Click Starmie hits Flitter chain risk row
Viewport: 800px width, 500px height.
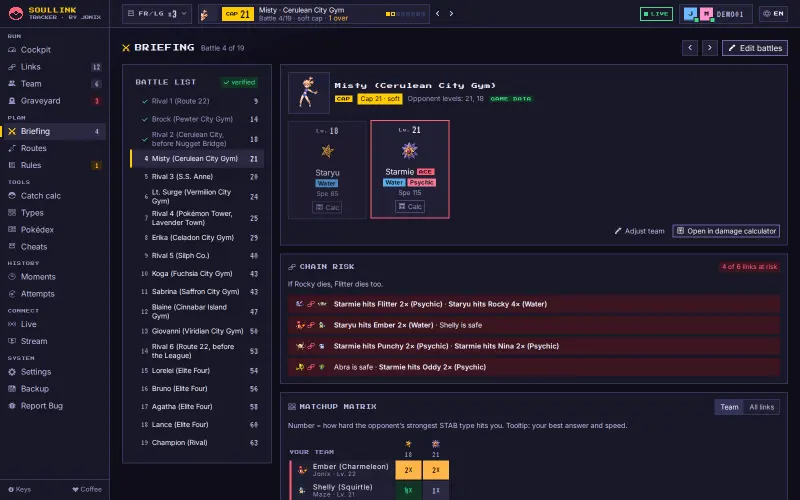(x=534, y=304)
